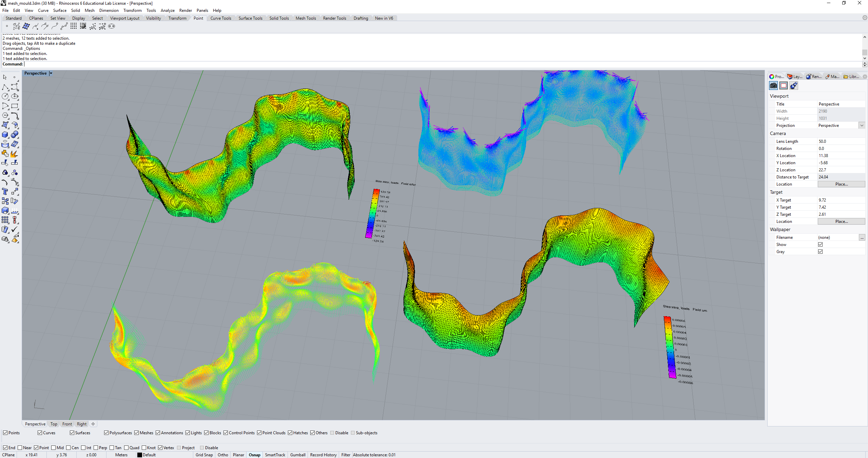The width and height of the screenshot is (868, 458).
Task: Switch to the Mesh Tools toolbar tab
Action: pyautogui.click(x=305, y=18)
